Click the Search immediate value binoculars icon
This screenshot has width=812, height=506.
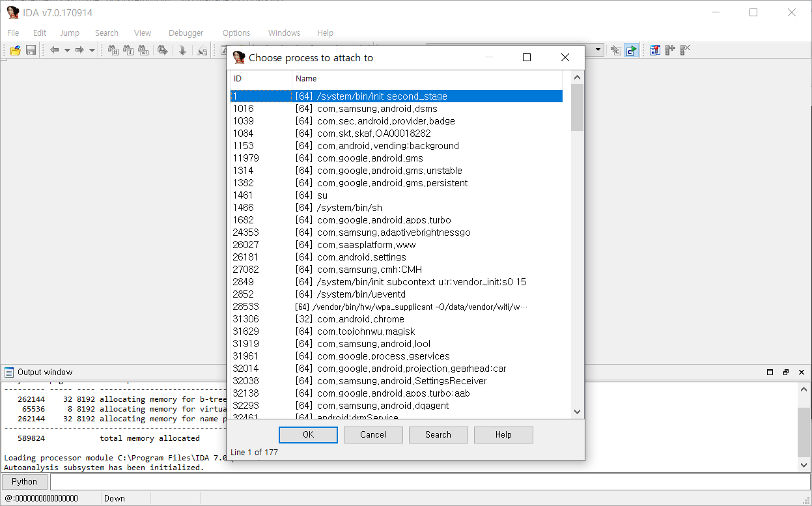pyautogui.click(x=113, y=50)
